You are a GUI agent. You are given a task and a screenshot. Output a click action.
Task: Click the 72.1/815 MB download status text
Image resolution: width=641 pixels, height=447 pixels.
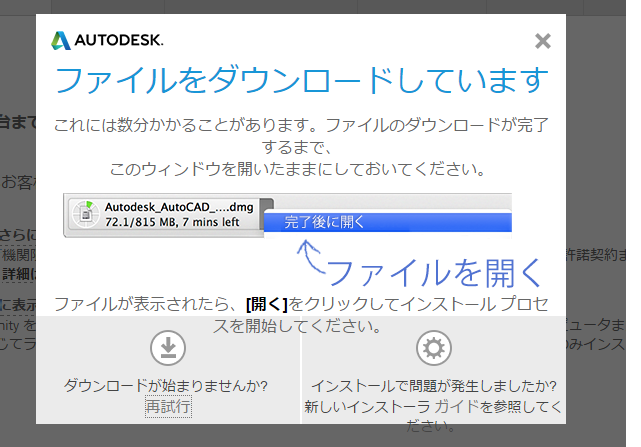pos(172,222)
